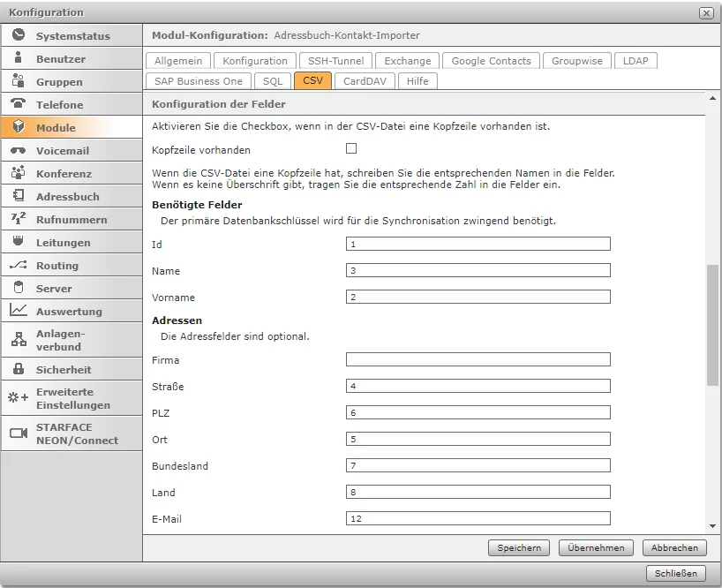The width and height of the screenshot is (722, 588).
Task: Select the active CSV tab
Action: click(x=312, y=80)
